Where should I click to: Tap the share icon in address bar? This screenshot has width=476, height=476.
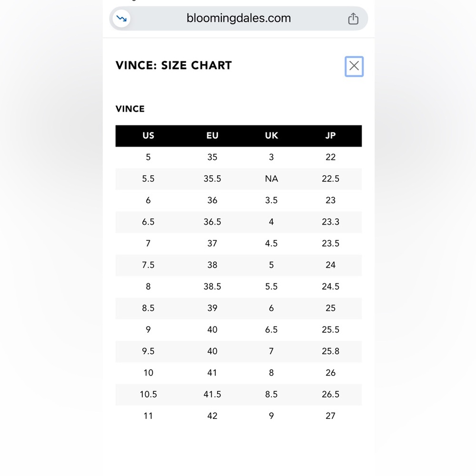(x=353, y=19)
